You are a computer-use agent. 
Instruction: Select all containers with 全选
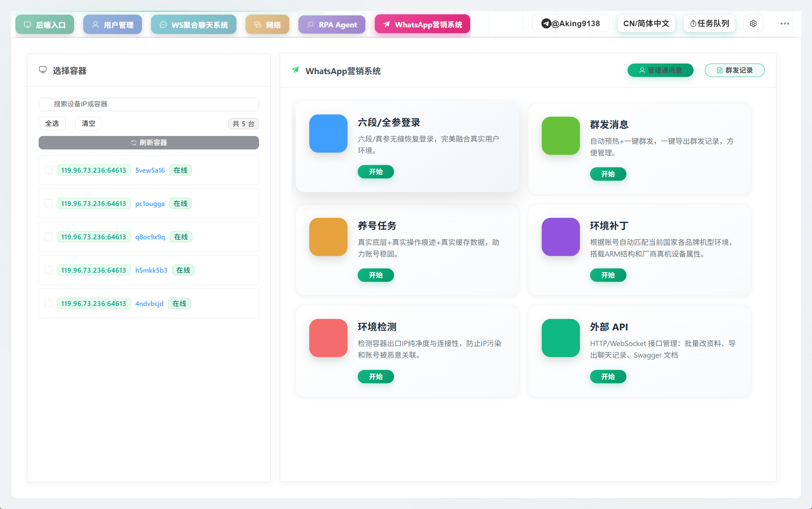click(x=52, y=124)
